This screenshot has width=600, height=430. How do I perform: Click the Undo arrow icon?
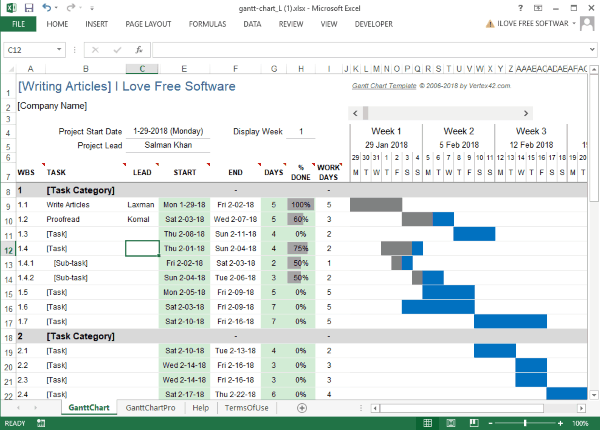45,7
